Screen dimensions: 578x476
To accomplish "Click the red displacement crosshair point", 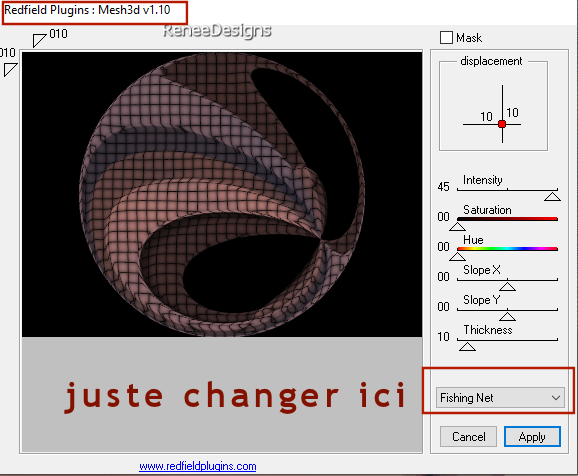I will coord(502,124).
